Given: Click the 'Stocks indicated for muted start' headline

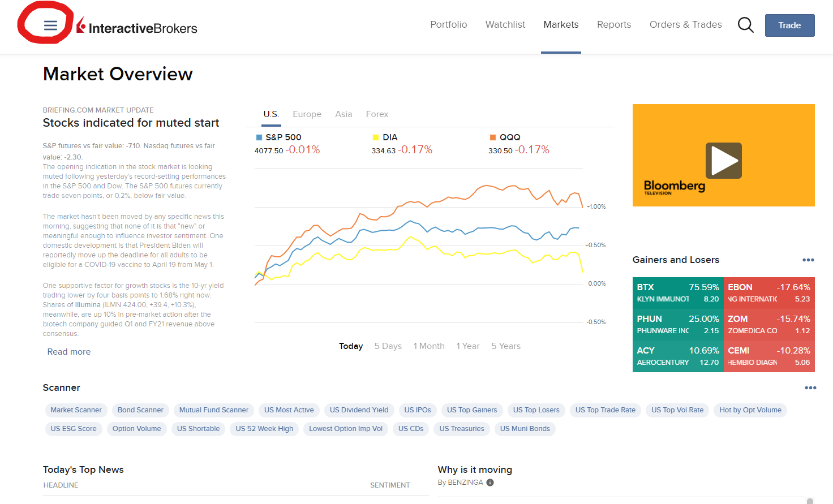Looking at the screenshot, I should coord(131,123).
